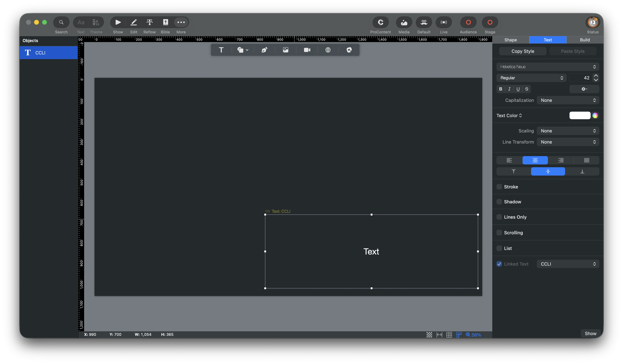Open the Line Transform dropdown
This screenshot has width=623, height=364.
tap(568, 142)
